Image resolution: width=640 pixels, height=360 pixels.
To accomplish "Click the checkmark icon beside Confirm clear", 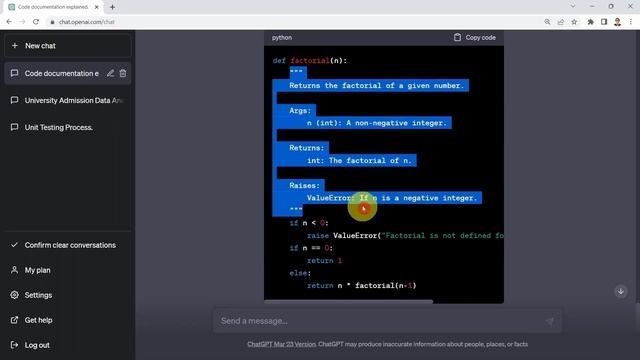I will (x=14, y=245).
